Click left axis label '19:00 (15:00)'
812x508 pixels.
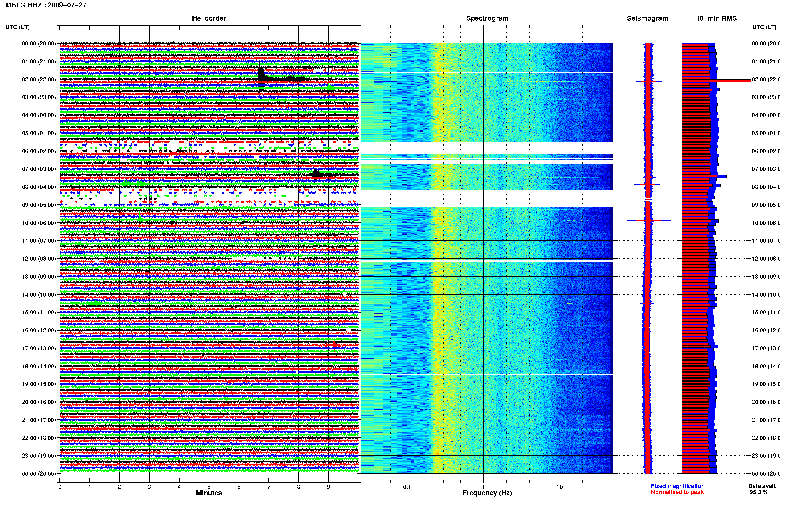(x=39, y=384)
